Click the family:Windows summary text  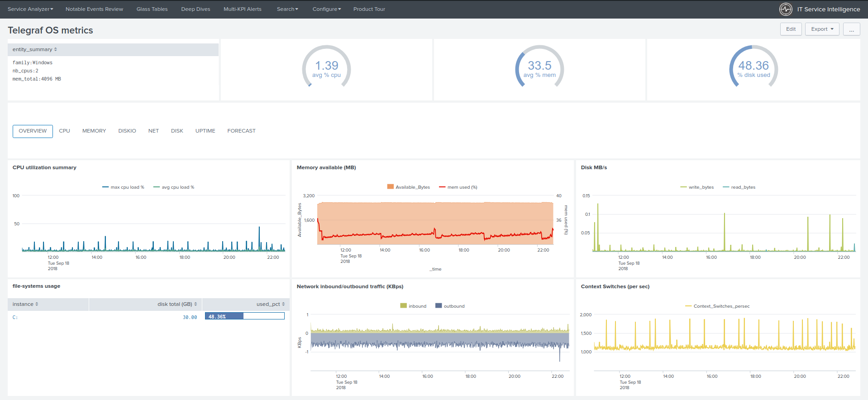point(33,63)
